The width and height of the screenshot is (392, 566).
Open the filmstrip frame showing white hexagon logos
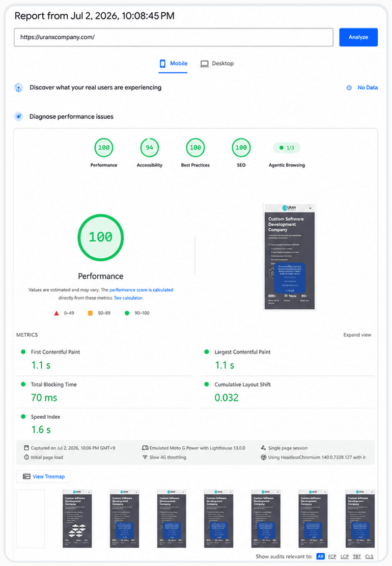click(x=77, y=519)
